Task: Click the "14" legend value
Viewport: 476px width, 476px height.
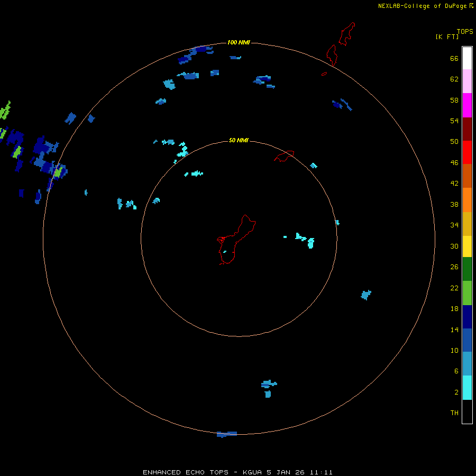Action: pyautogui.click(x=454, y=329)
